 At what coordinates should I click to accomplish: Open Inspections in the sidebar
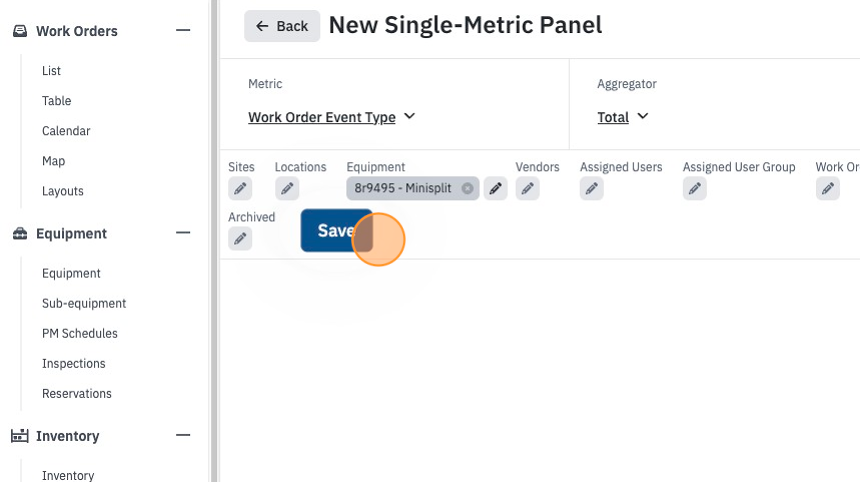(x=73, y=364)
